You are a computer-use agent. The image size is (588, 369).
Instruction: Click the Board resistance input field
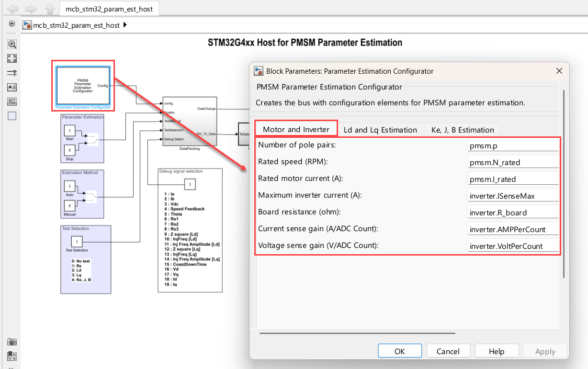[513, 212]
